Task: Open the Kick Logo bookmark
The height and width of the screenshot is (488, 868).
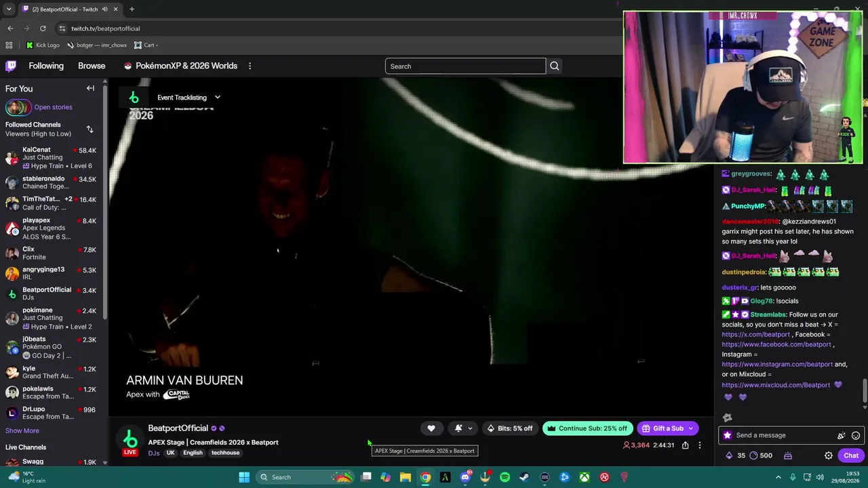Action: (x=43, y=45)
